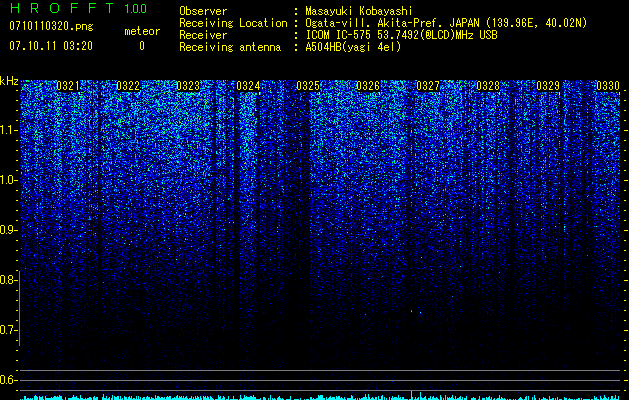Click the cyan signal level graph at bottom
The width and height of the screenshot is (629, 400).
[x=320, y=396]
